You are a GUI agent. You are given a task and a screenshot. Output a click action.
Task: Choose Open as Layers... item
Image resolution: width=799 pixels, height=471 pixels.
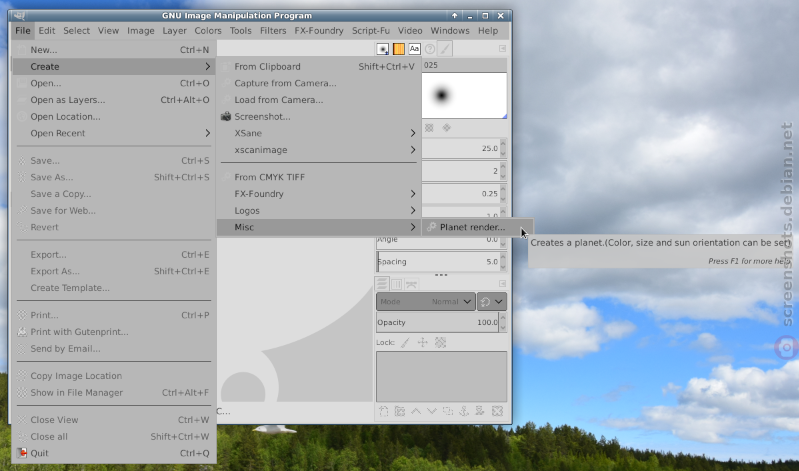113,100
